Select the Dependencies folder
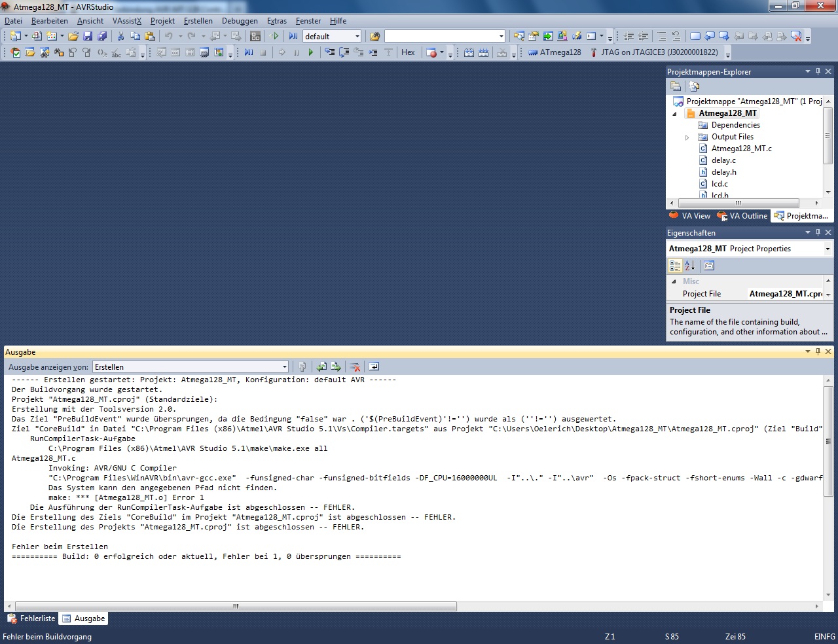 pos(735,125)
